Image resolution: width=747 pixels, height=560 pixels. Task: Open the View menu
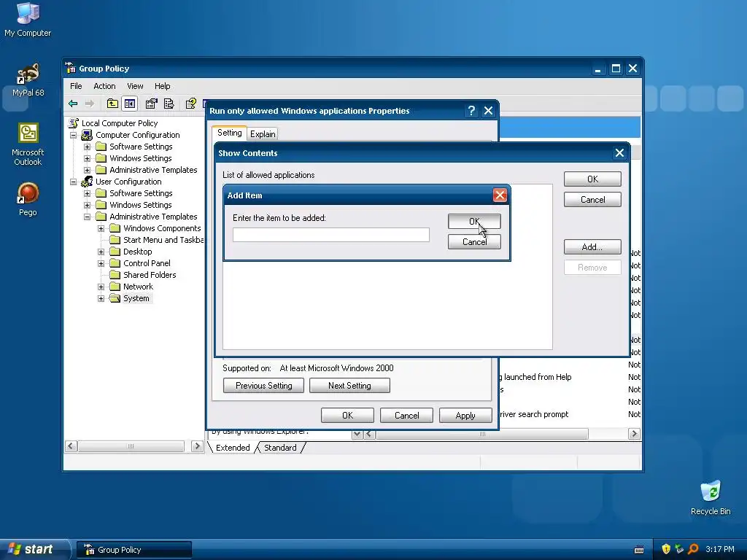tap(135, 86)
